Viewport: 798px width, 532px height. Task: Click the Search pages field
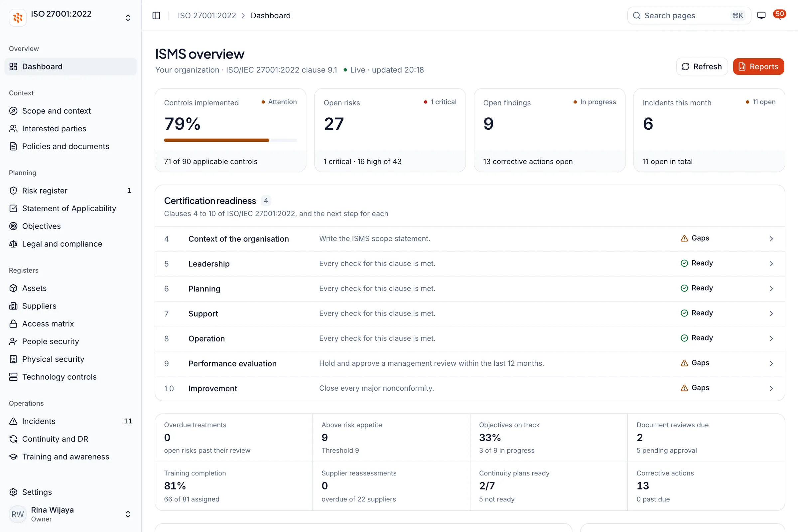pyautogui.click(x=689, y=16)
